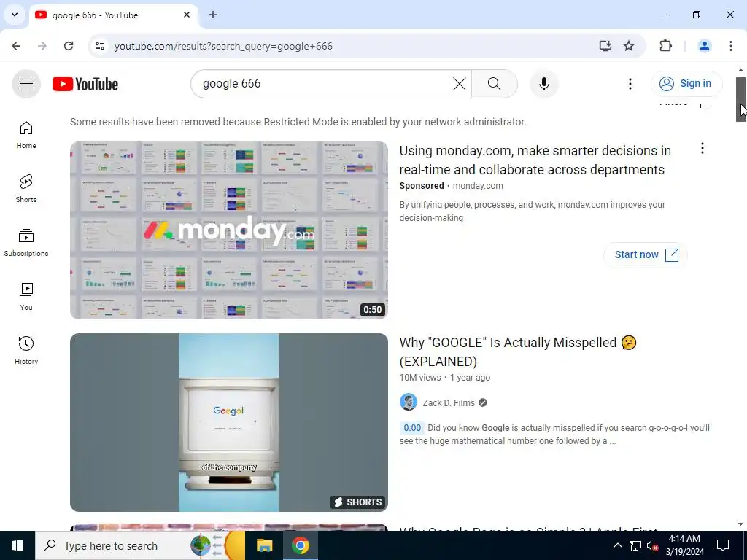This screenshot has height=560, width=747.
Task: Open the tab search dropdown arrow
Action: (15, 15)
